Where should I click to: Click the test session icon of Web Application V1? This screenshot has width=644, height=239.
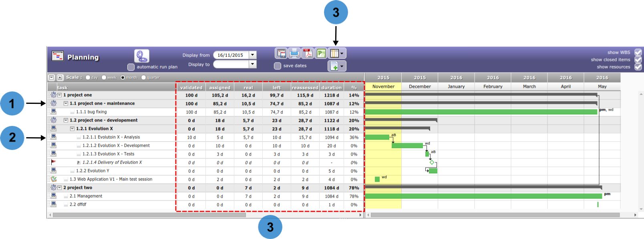pyautogui.click(x=53, y=179)
